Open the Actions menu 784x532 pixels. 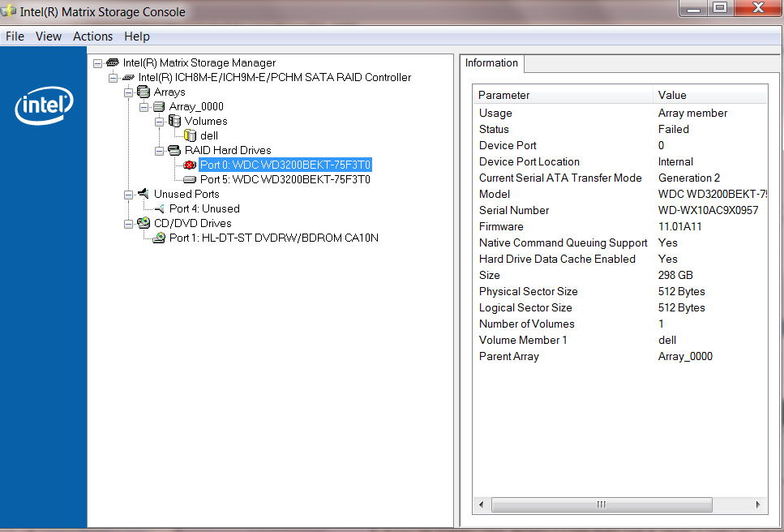pos(92,36)
